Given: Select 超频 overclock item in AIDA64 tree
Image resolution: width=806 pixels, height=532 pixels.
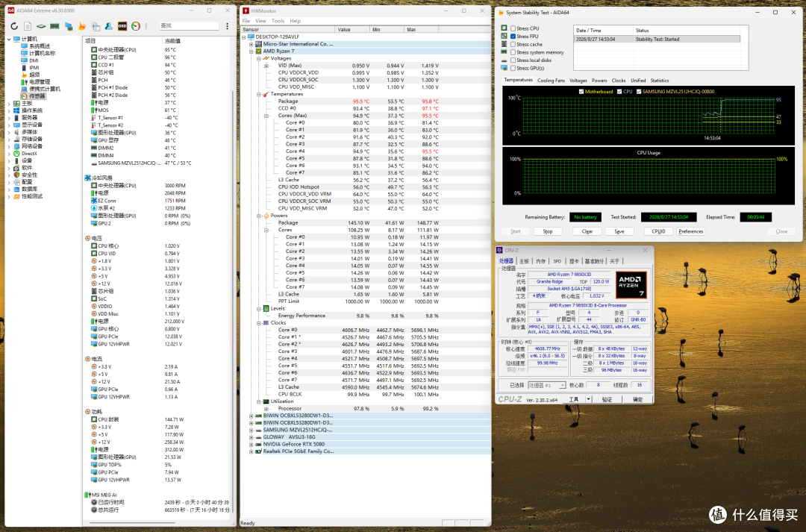Looking at the screenshot, I should [x=30, y=75].
